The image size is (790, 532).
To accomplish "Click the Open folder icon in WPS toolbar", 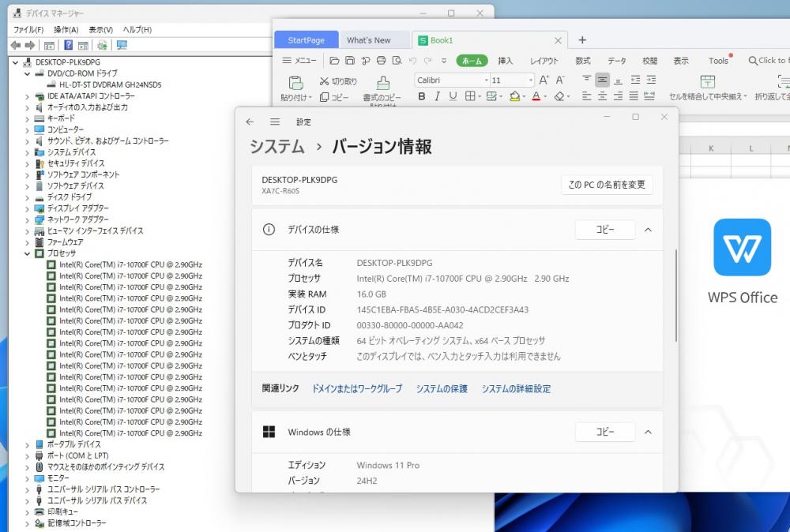I will pyautogui.click(x=334, y=61).
